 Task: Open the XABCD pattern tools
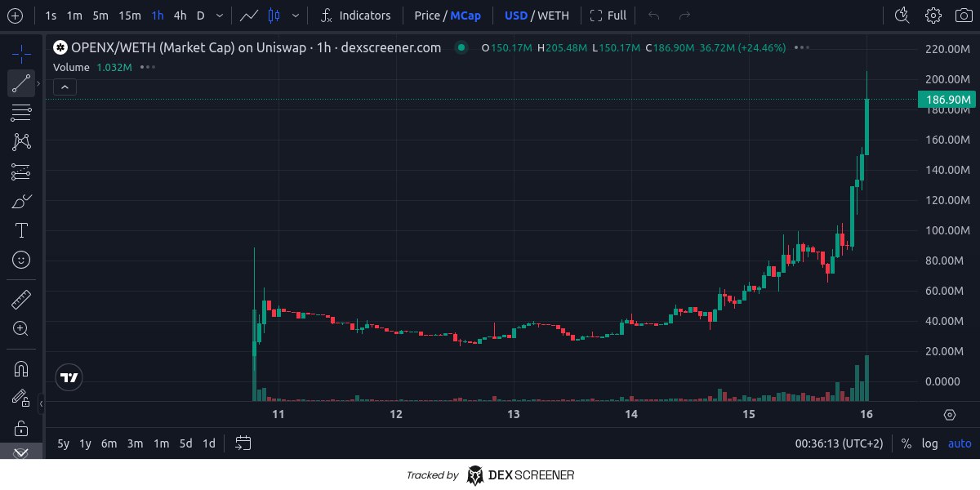[21, 142]
